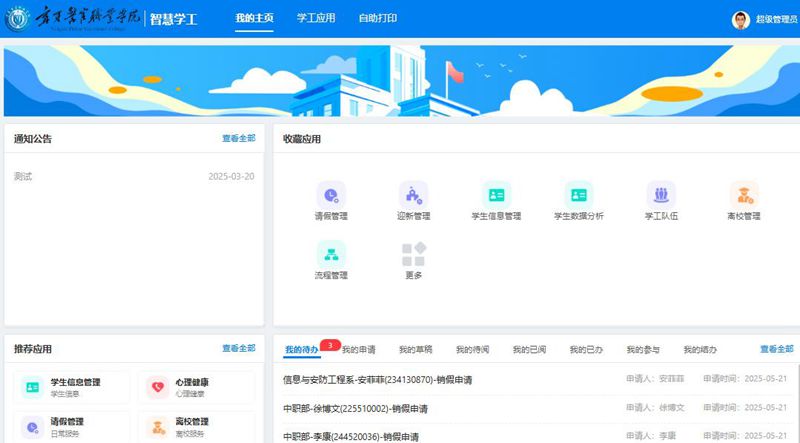Open the 离校管理 favorite app icon
Viewport: 800px width, 443px height.
pos(743,194)
